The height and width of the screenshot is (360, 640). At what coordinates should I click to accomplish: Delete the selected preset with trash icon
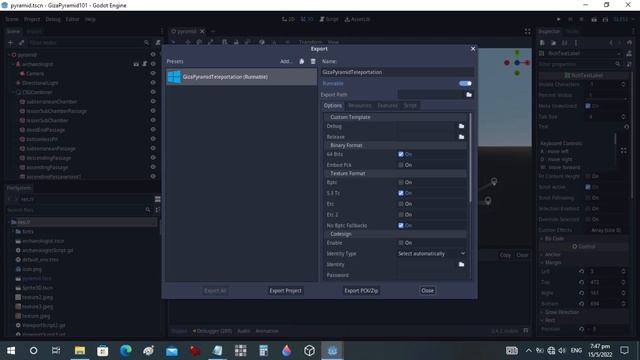(x=313, y=61)
